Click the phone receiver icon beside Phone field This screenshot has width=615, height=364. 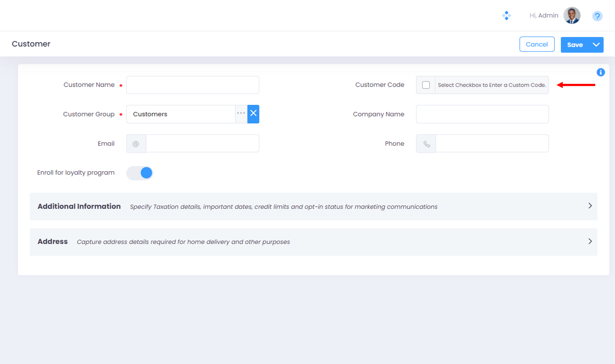(x=425, y=143)
